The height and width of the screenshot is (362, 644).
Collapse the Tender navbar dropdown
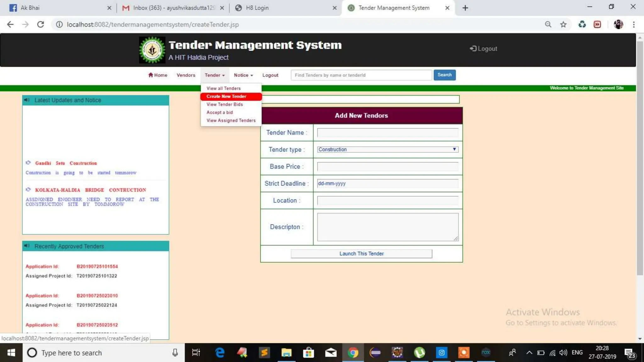[x=214, y=75]
